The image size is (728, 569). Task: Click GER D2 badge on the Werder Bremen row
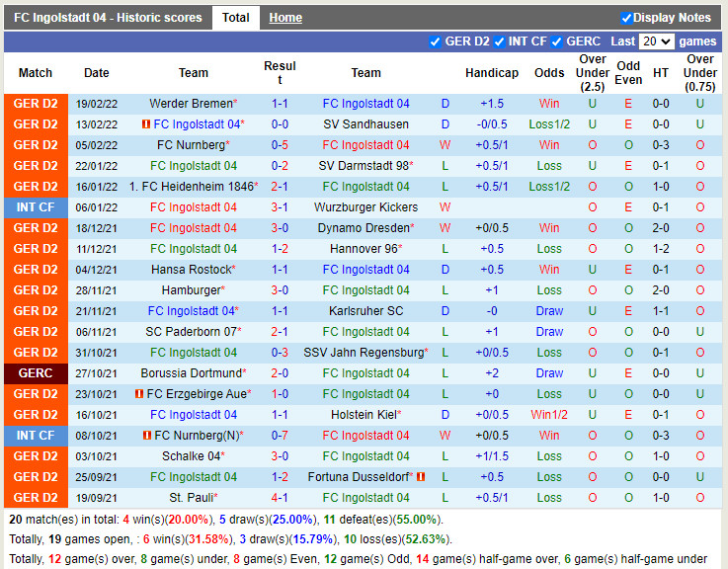point(36,104)
